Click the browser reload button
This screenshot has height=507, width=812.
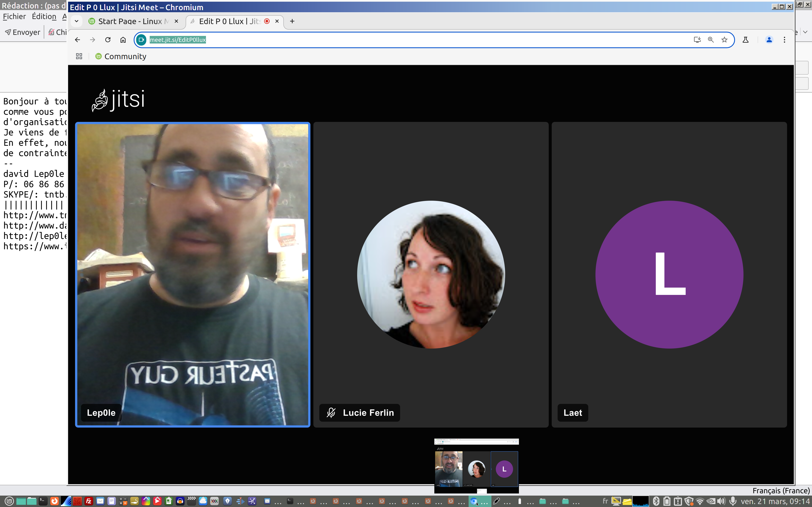pos(108,40)
